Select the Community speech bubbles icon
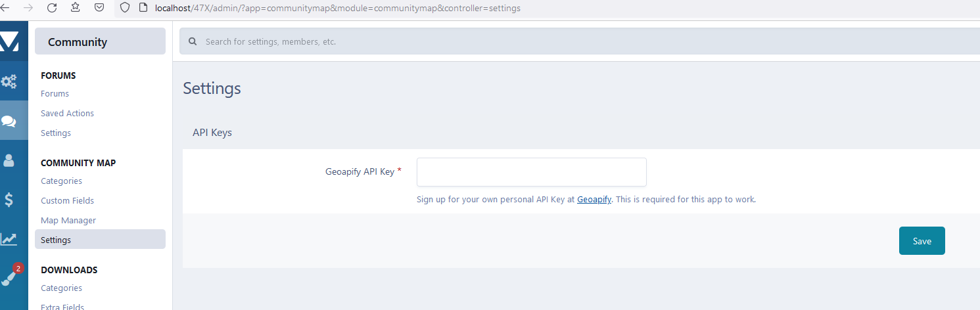The height and width of the screenshot is (310, 980). coord(9,121)
